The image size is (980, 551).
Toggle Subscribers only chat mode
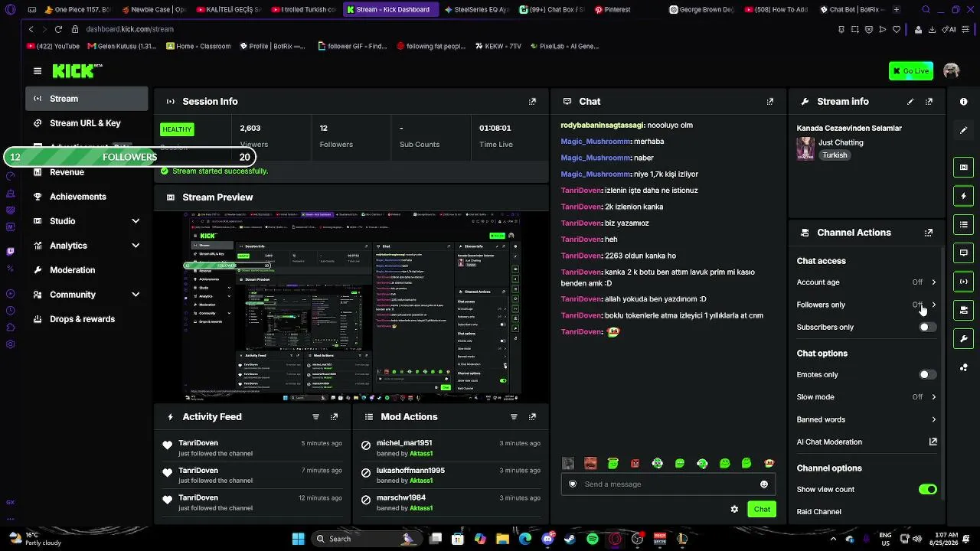click(927, 328)
